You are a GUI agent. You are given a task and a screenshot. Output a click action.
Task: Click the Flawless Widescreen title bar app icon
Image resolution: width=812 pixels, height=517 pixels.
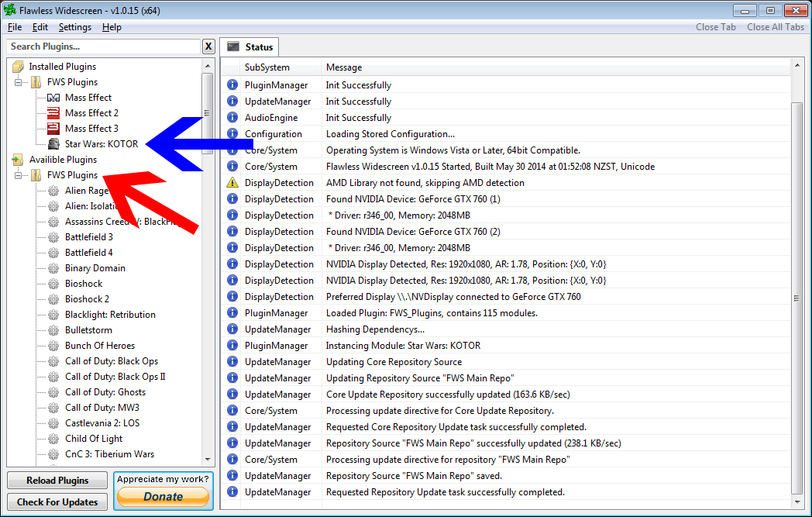(x=10, y=10)
